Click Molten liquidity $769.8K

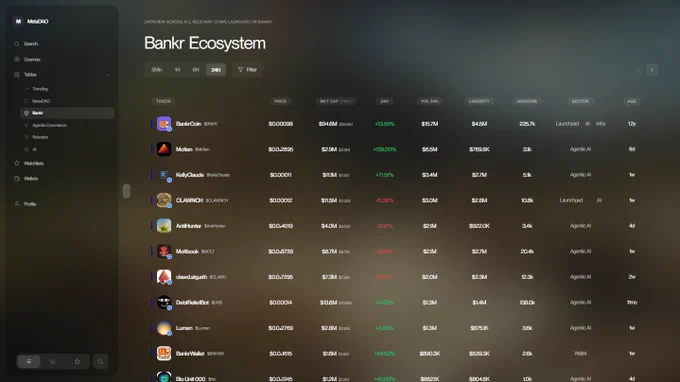(479, 149)
